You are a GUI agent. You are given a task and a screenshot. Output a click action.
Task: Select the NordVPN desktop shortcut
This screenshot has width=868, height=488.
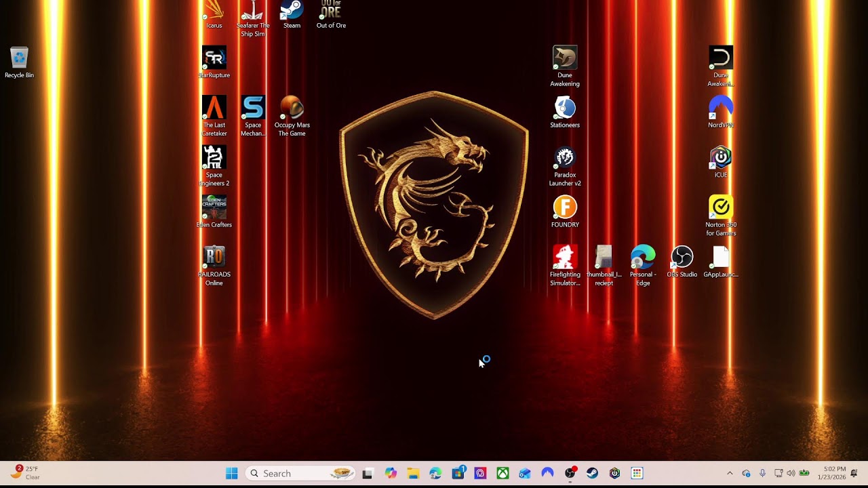tap(721, 113)
